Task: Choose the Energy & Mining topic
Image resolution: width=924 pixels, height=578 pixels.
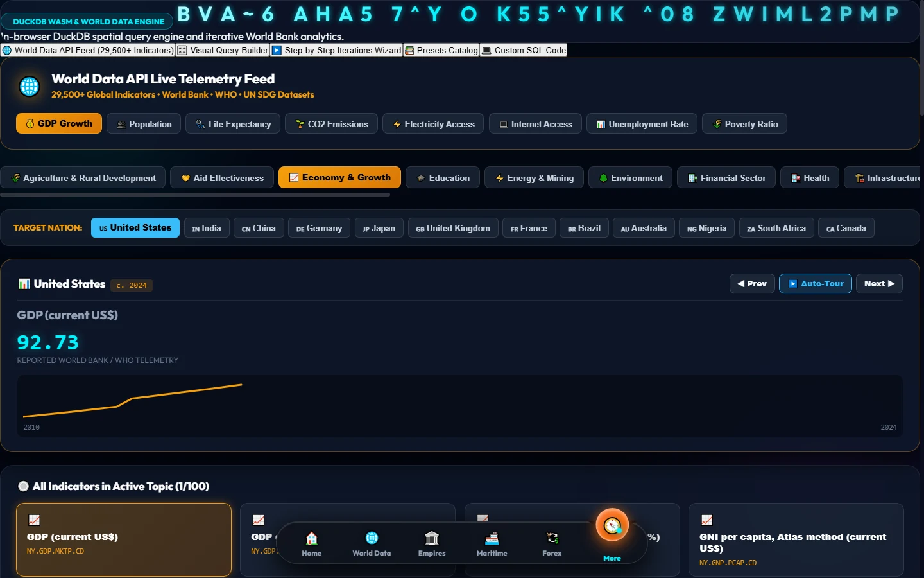Action: click(534, 178)
